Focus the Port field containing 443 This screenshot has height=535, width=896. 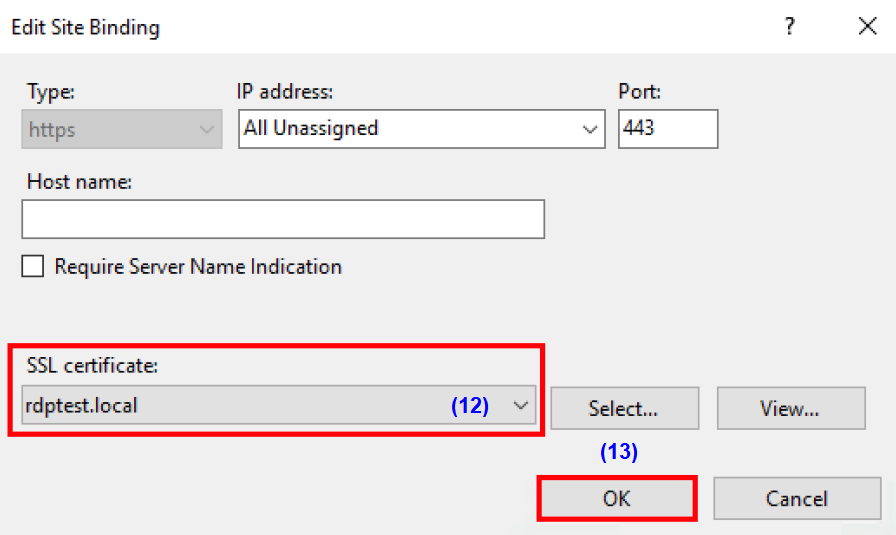[667, 128]
